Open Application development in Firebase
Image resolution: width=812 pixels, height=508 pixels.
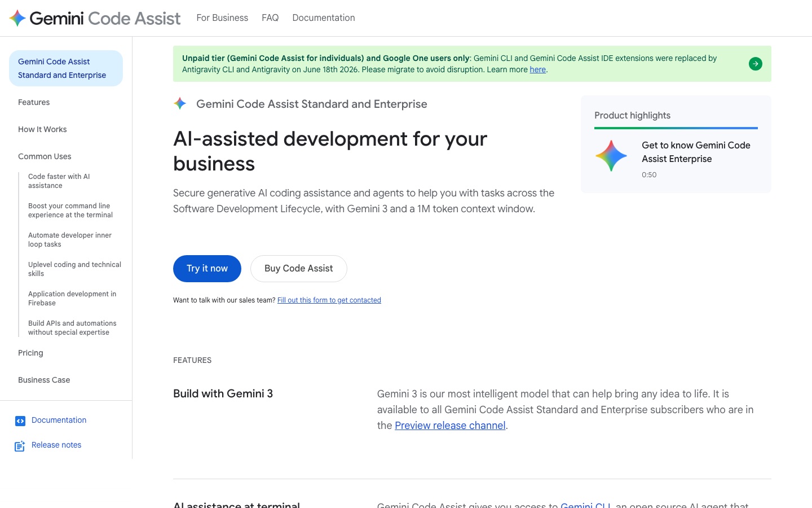[72, 299]
